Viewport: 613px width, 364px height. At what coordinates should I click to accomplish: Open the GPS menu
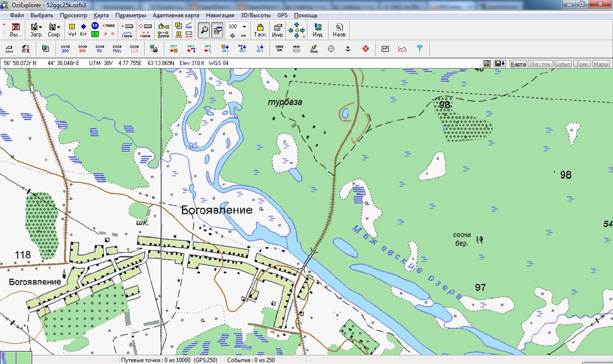(282, 15)
